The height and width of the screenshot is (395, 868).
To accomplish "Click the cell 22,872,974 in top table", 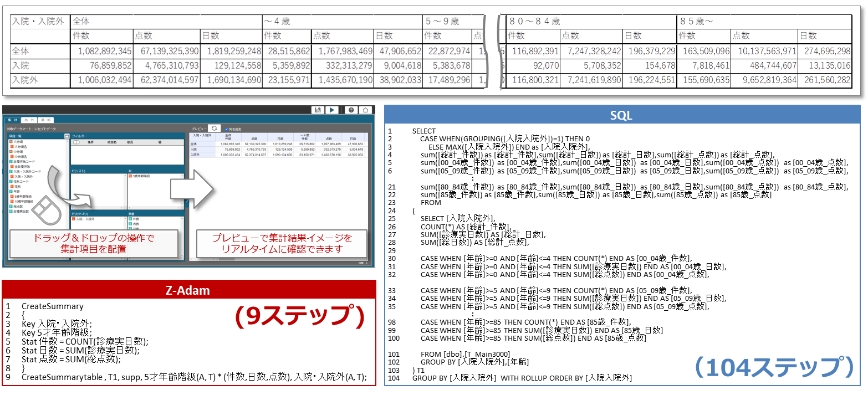I will pos(447,51).
